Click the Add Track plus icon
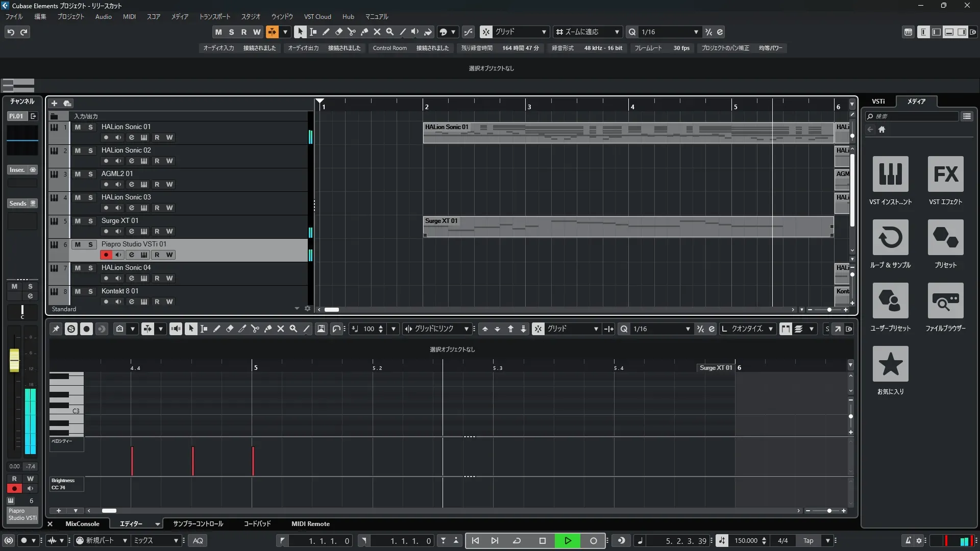Image resolution: width=980 pixels, height=551 pixels. click(54, 104)
